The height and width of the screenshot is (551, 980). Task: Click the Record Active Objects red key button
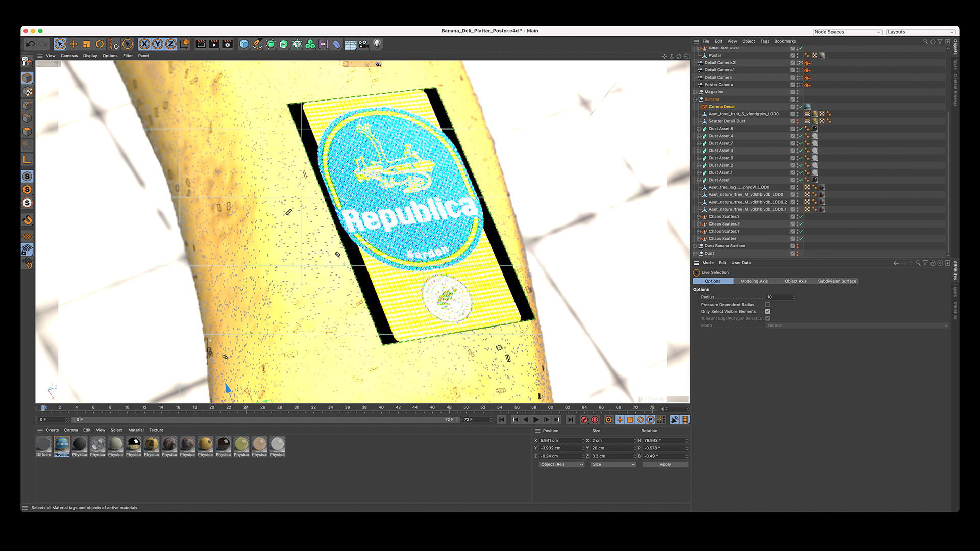(584, 420)
